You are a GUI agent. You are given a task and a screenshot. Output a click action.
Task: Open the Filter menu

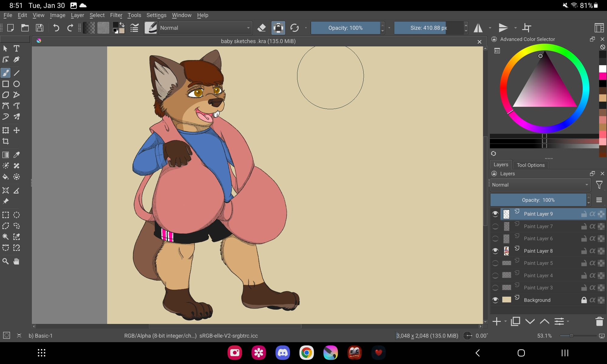(x=116, y=15)
